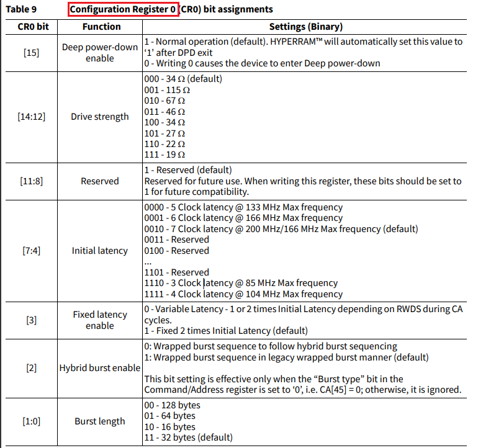Click the '[2]' bit cell
The image size is (478, 448).
[32, 368]
